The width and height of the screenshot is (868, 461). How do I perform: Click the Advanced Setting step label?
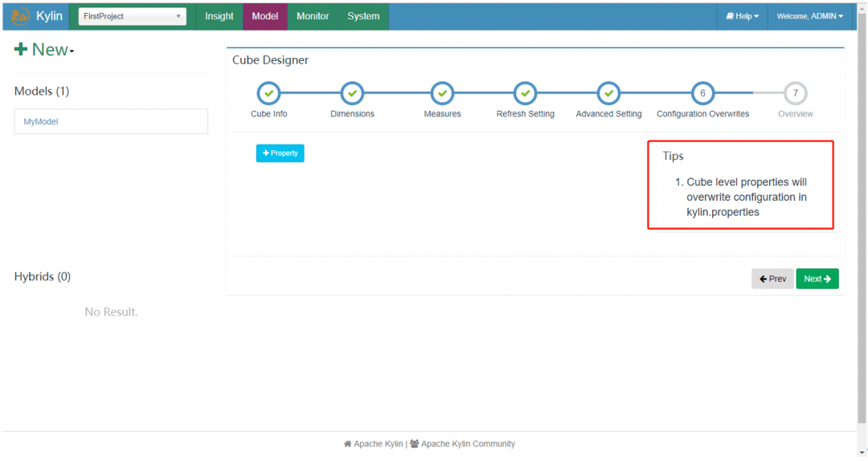click(x=608, y=113)
